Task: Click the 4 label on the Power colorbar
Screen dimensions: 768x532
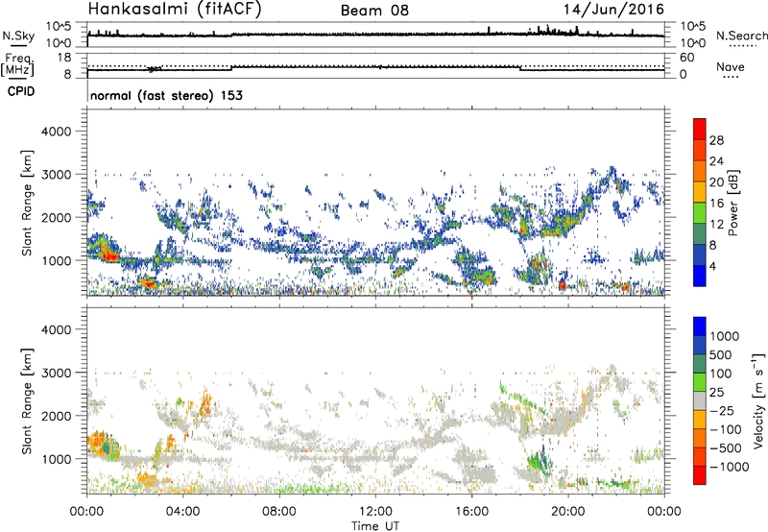Action: coord(713,266)
